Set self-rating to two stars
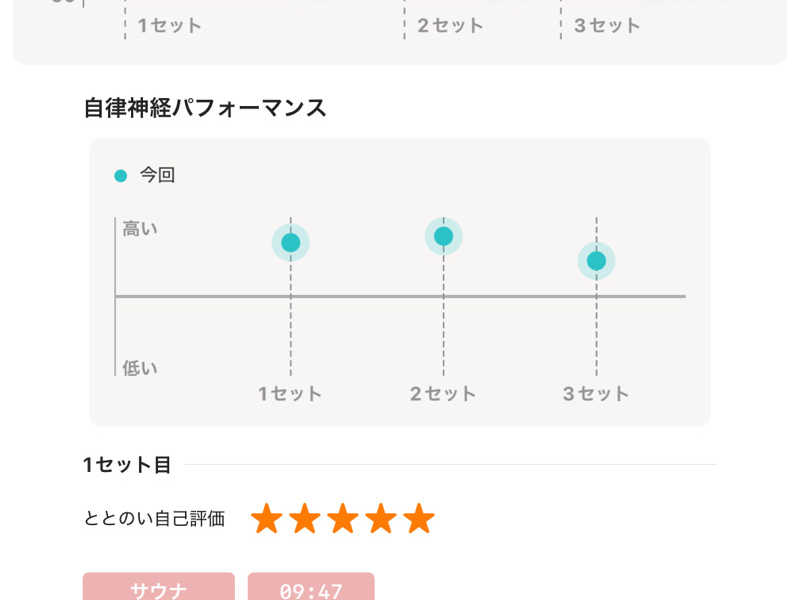800x600 pixels. [x=304, y=518]
